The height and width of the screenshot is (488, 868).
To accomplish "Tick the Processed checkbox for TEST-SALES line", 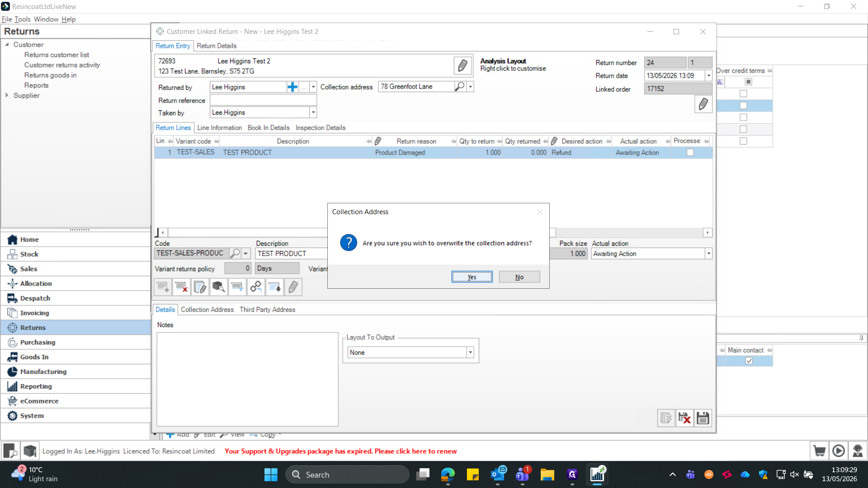I will 690,153.
